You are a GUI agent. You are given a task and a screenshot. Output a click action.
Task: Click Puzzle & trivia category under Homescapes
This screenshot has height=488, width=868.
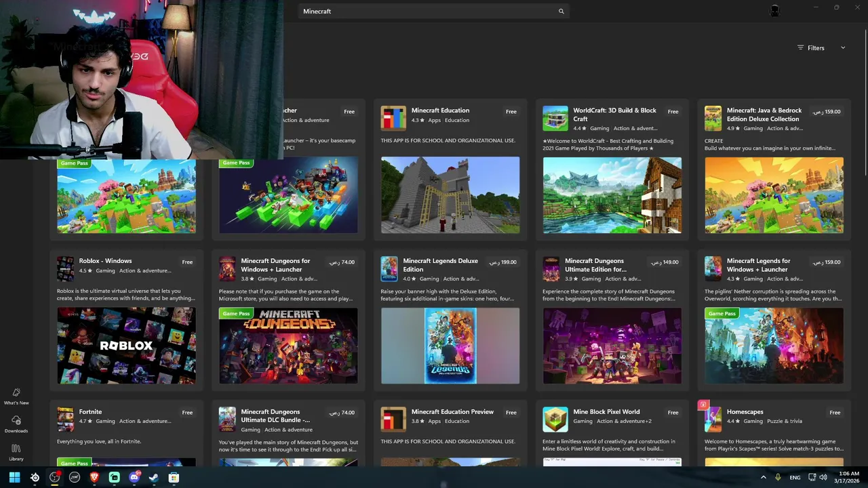click(x=785, y=421)
